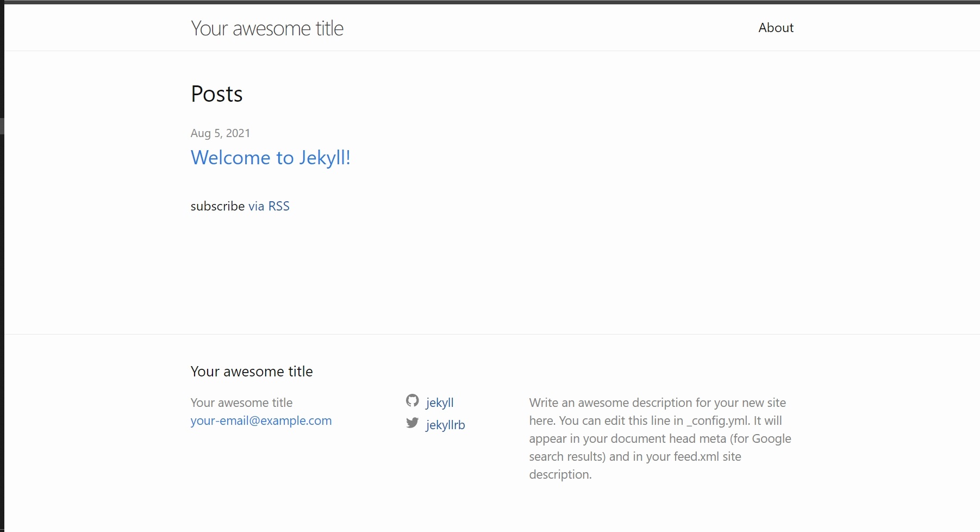Click the divider line below the header
Image resolution: width=980 pixels, height=532 pixels.
[489, 51]
